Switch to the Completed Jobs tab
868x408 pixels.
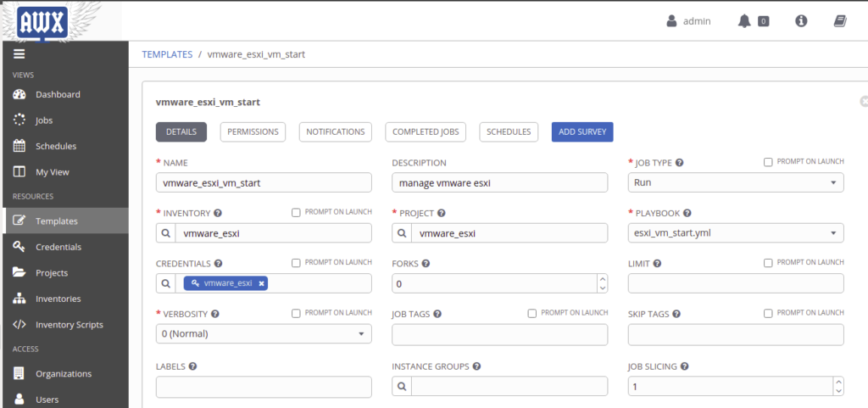point(426,131)
